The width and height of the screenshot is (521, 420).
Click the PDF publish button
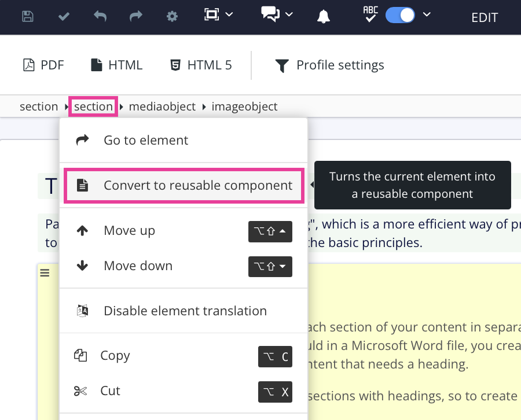coord(43,65)
